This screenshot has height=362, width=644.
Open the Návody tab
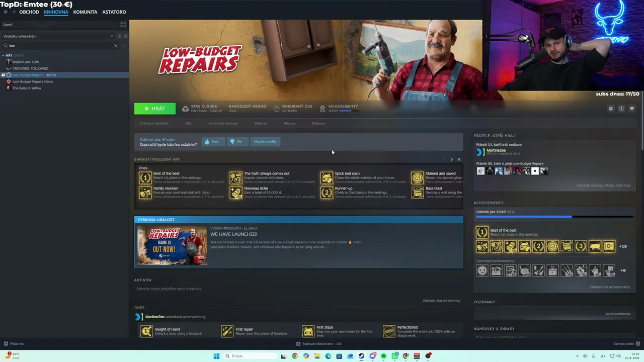pos(289,123)
